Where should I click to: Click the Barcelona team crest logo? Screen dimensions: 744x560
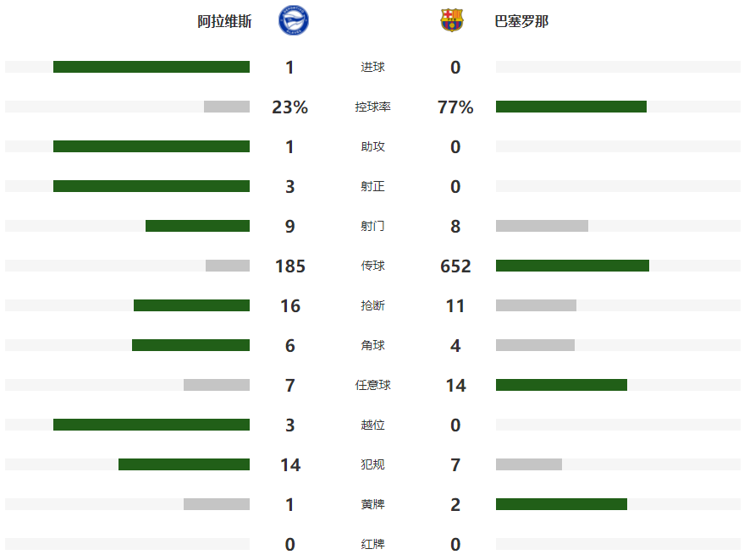[452, 20]
